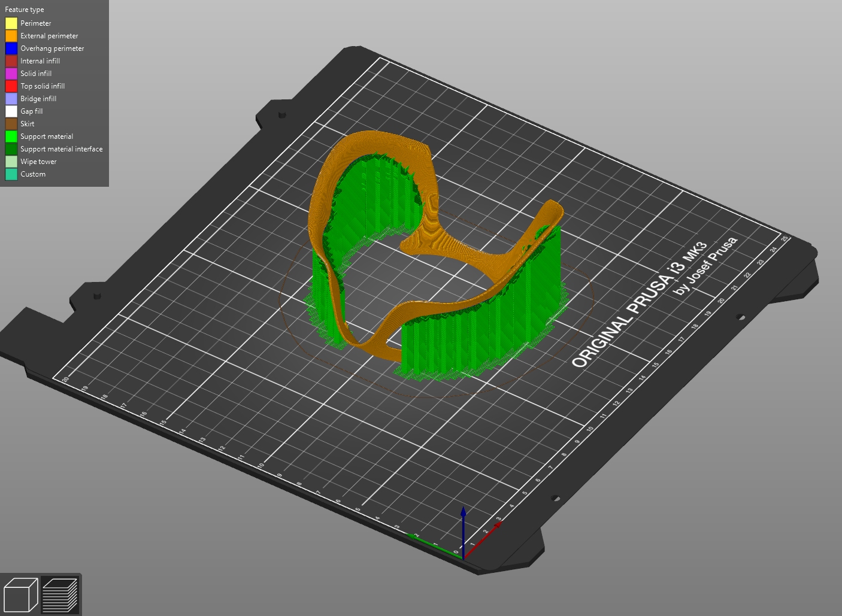842x616 pixels.
Task: Click the Perimeter yellow color swatch
Action: pos(11,23)
